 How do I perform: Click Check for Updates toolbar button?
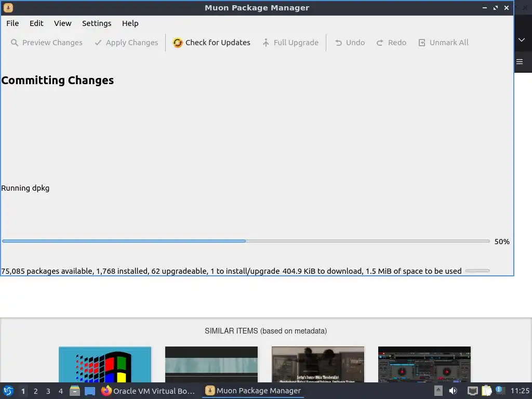[211, 43]
